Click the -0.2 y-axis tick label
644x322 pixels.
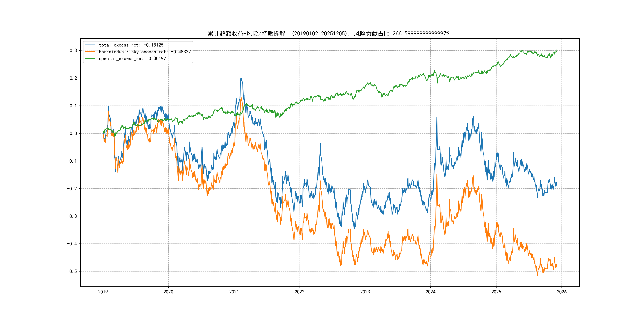[x=72, y=189]
